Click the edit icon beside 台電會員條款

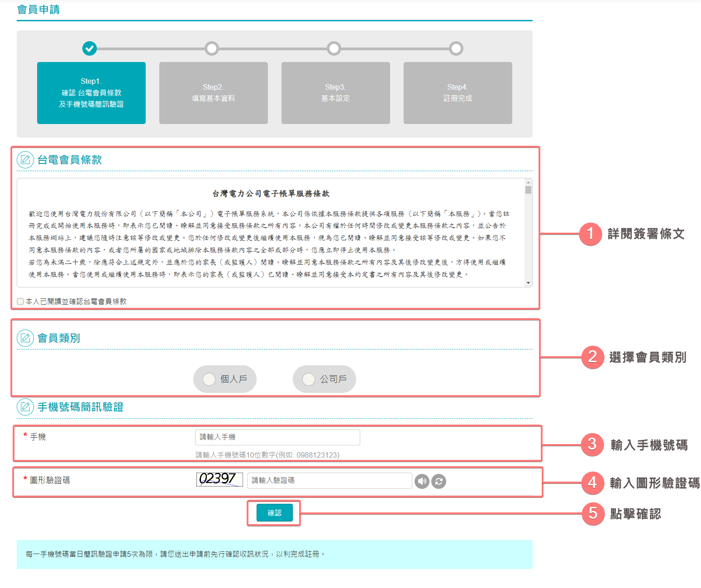click(25, 160)
